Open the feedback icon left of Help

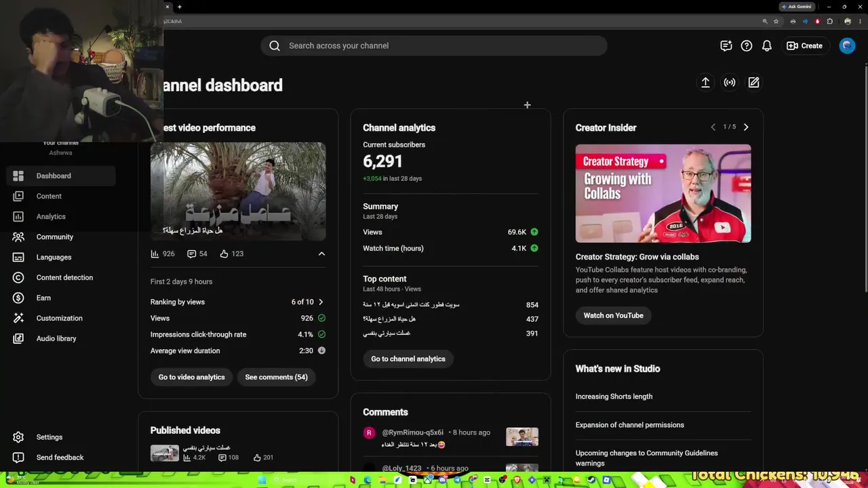(726, 45)
